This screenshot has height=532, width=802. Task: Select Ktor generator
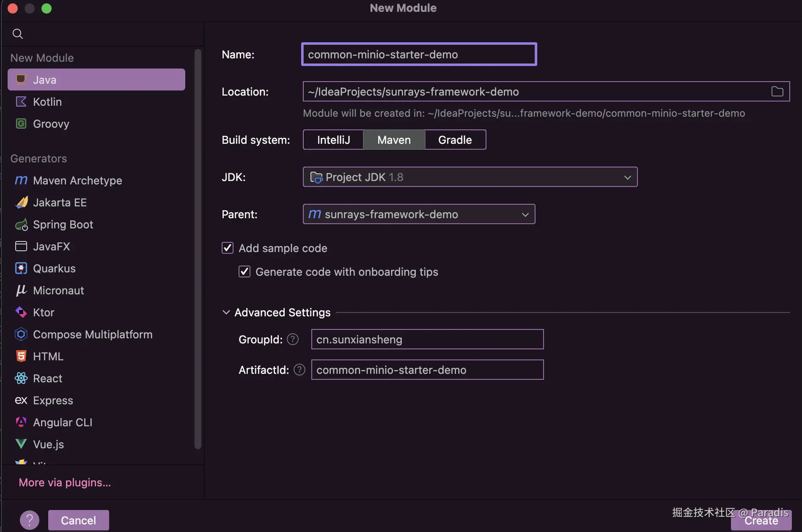pos(96,312)
